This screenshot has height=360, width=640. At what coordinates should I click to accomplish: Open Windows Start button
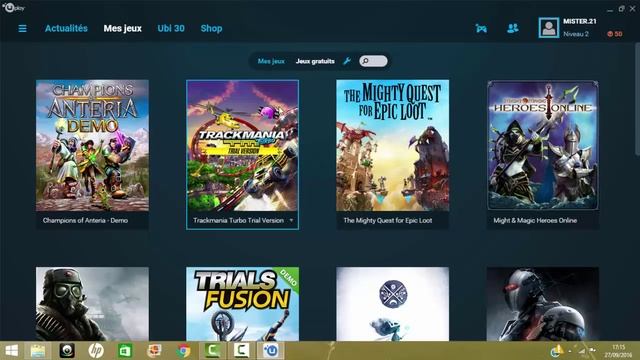click(11, 351)
